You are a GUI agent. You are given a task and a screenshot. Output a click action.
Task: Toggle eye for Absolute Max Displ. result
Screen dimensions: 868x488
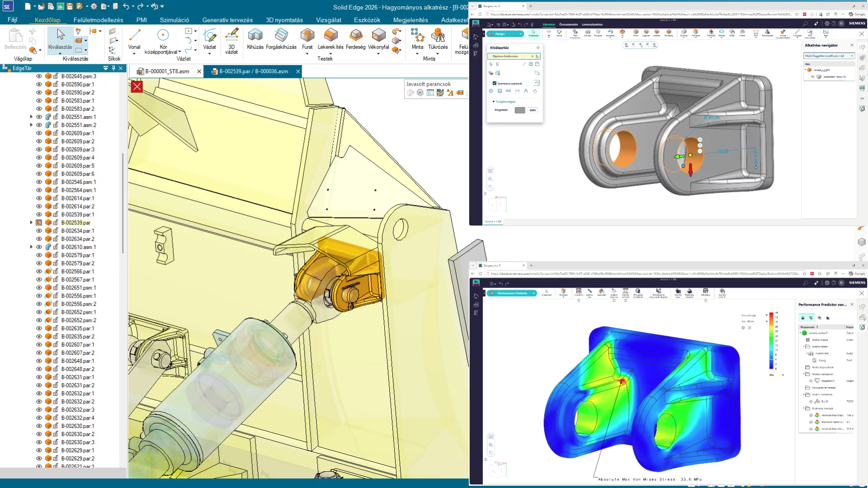[811, 415]
